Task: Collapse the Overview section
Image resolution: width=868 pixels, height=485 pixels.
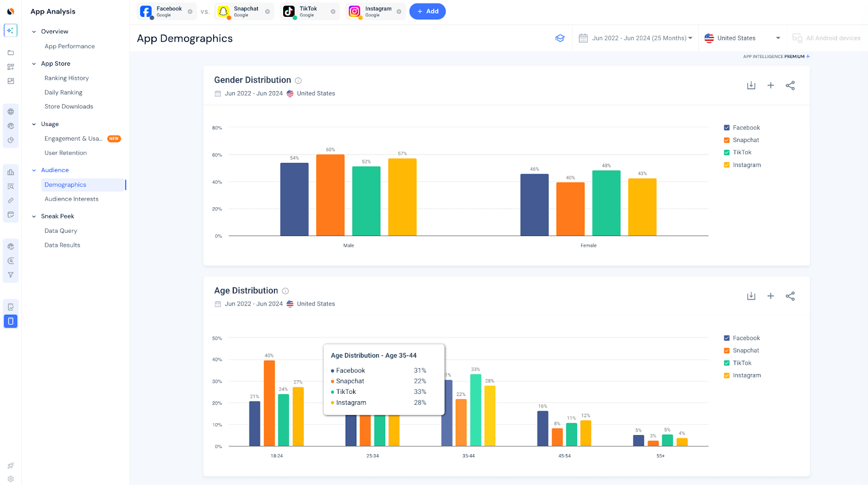Action: click(34, 31)
